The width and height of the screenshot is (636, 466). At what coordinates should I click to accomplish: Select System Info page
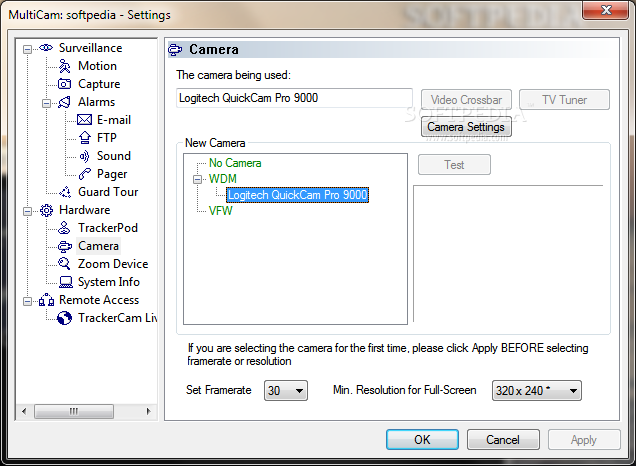click(109, 282)
